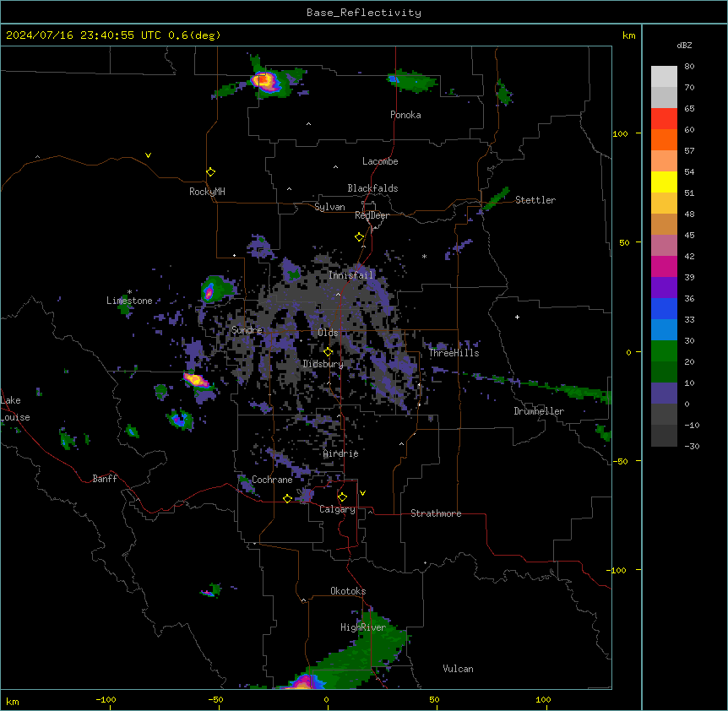The image size is (728, 711).
Task: Click the yellow diamond marker below Cochrane label
Action: (x=287, y=498)
